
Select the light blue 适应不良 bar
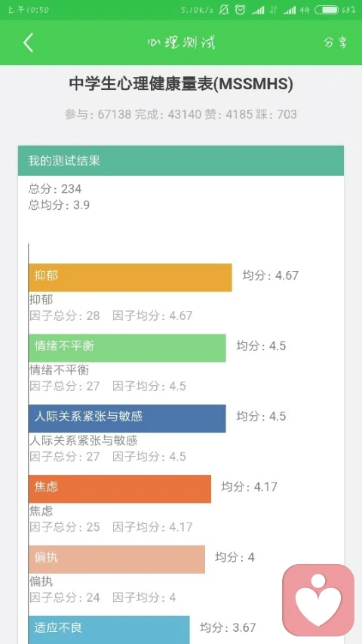pos(109,630)
